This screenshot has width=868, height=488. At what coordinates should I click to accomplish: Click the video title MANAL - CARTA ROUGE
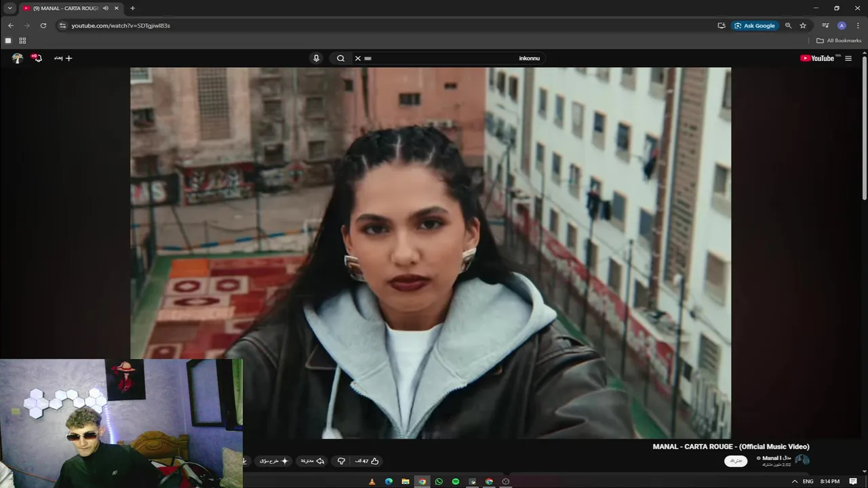click(731, 447)
